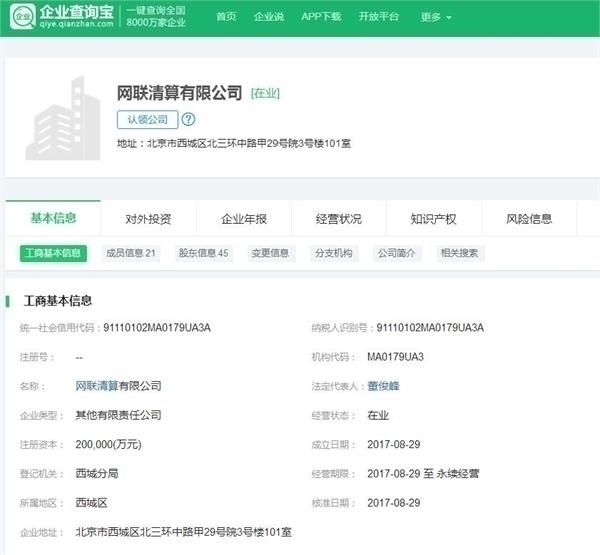Click 统一社会信用代码 value 91110102MA0179UA3A

tap(157, 328)
